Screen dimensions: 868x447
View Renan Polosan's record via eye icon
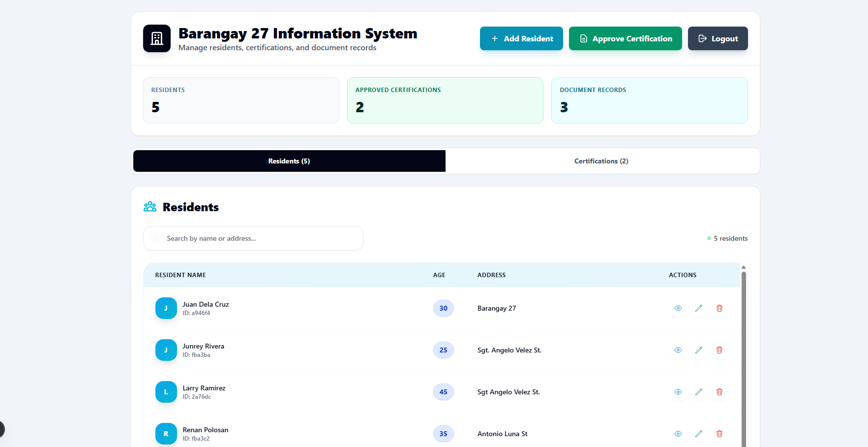pos(678,434)
